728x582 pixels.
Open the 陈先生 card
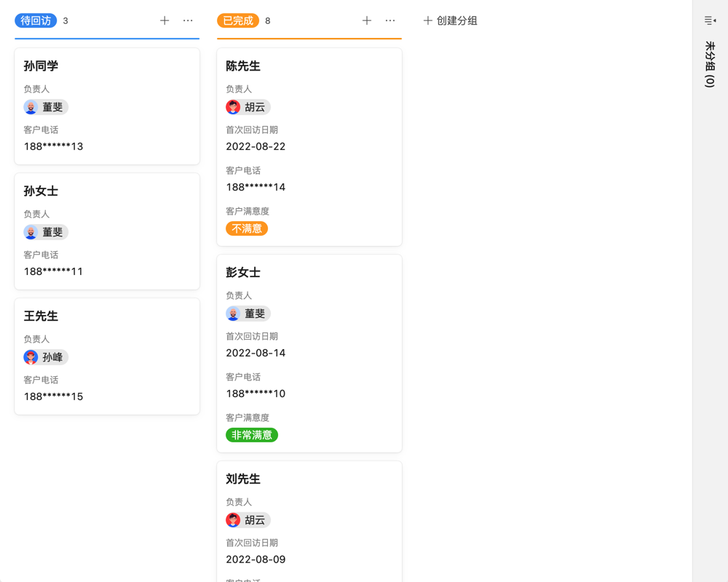(x=309, y=65)
